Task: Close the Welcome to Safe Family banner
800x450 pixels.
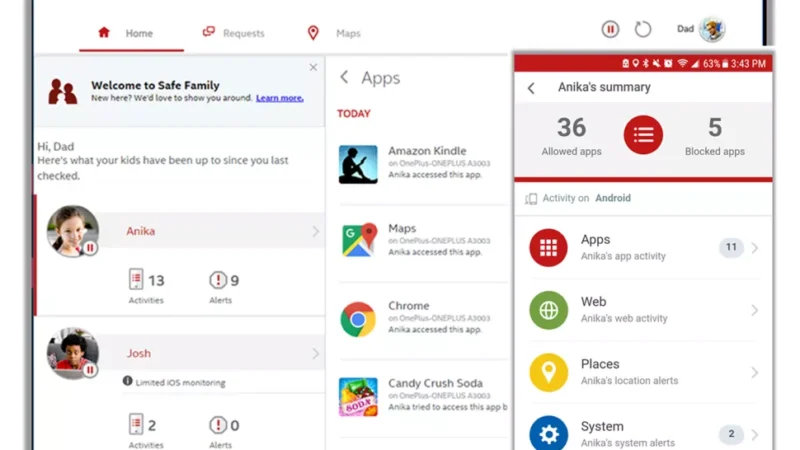Action: (313, 68)
